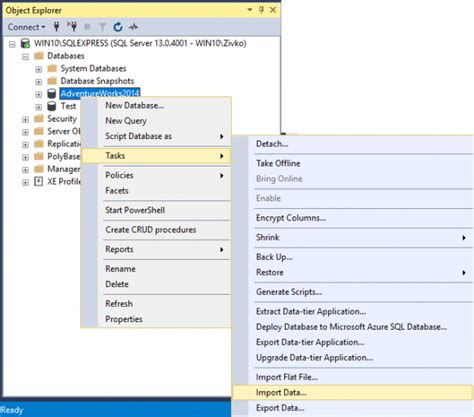This screenshot has height=417, width=474.
Task: Open the Connect dropdown
Action: point(26,27)
